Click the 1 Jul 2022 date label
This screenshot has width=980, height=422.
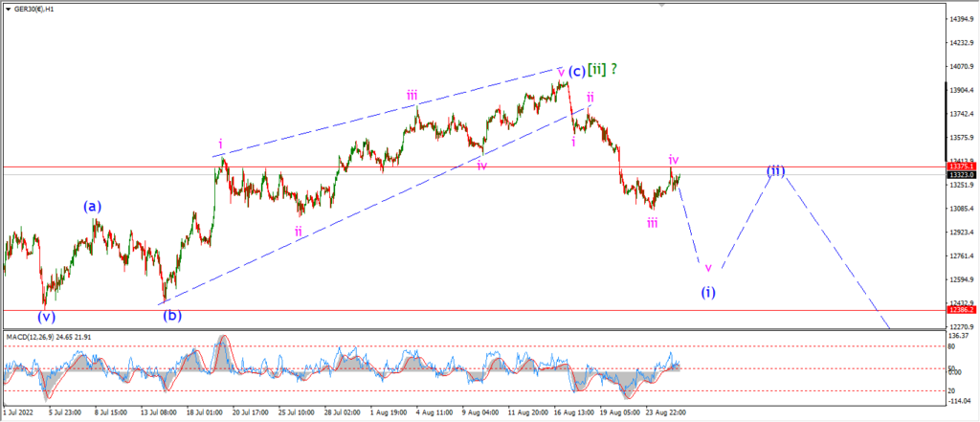tap(18, 412)
